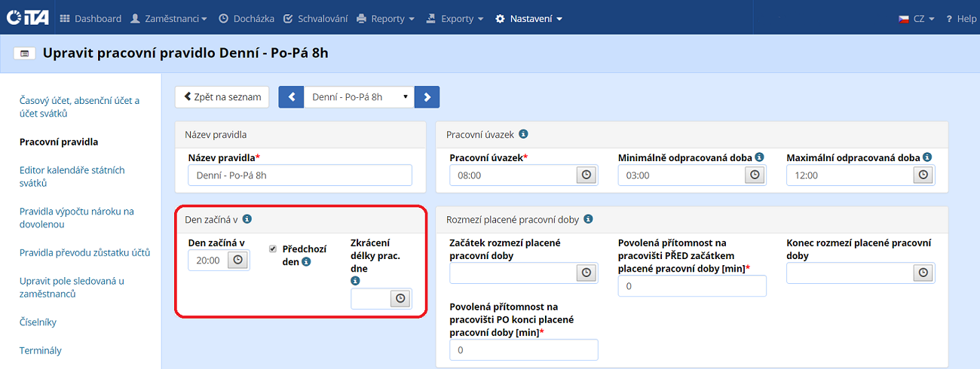Toggle the Předchozí den checkbox
Viewport: 980px width, 369px height.
(273, 249)
